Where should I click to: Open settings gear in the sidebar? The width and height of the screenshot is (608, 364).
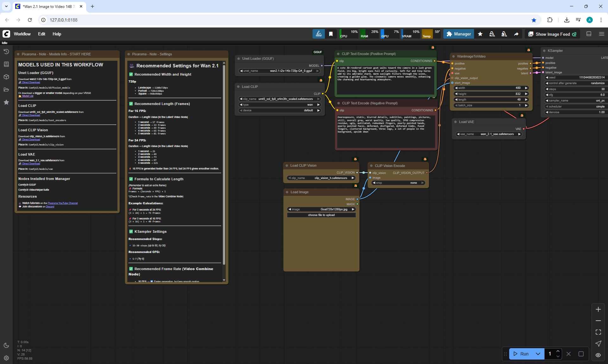6,358
